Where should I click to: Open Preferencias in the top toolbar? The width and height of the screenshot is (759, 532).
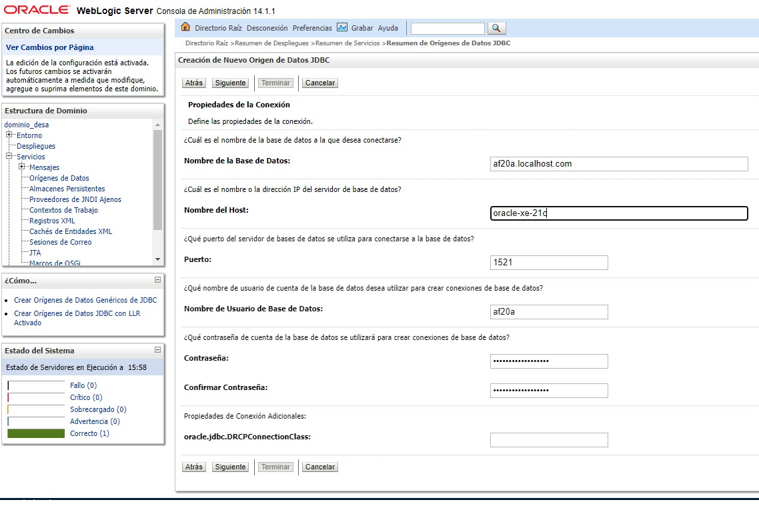312,28
